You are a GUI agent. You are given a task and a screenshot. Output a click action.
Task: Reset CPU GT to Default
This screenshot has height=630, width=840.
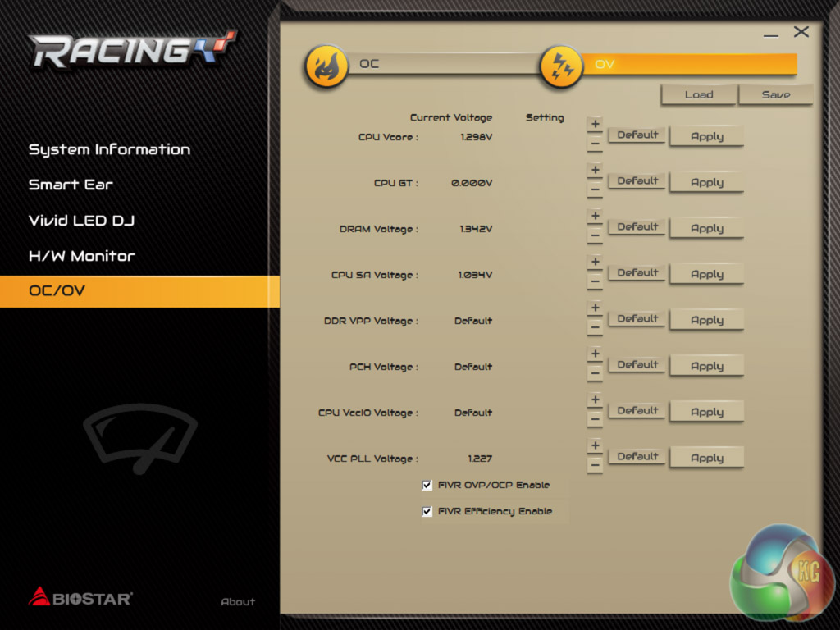637,181
